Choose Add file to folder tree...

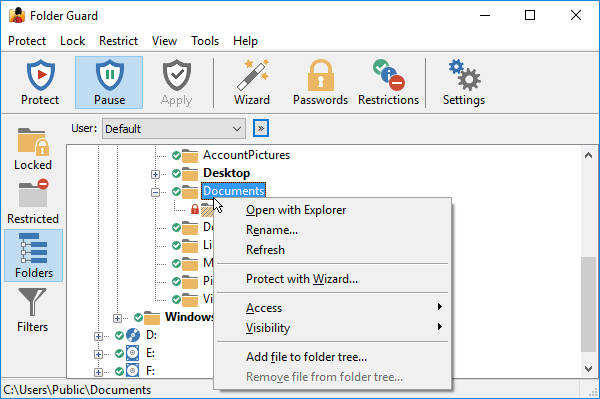[332, 357]
